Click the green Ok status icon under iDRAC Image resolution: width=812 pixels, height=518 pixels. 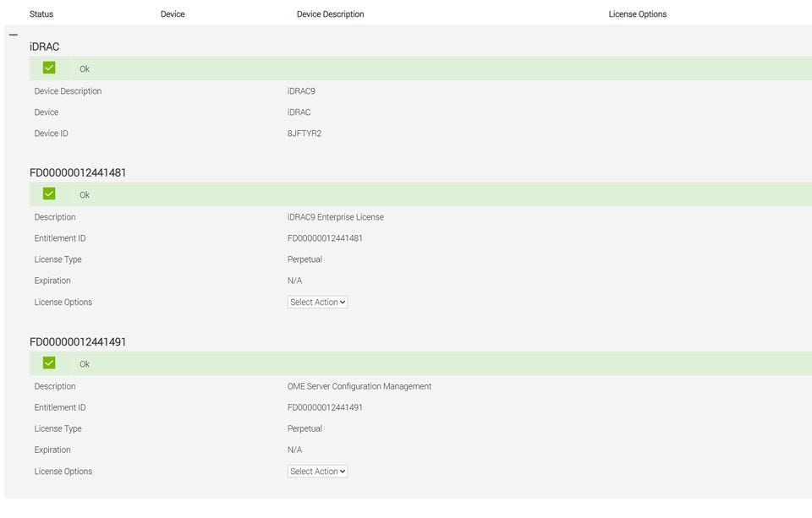click(x=49, y=68)
